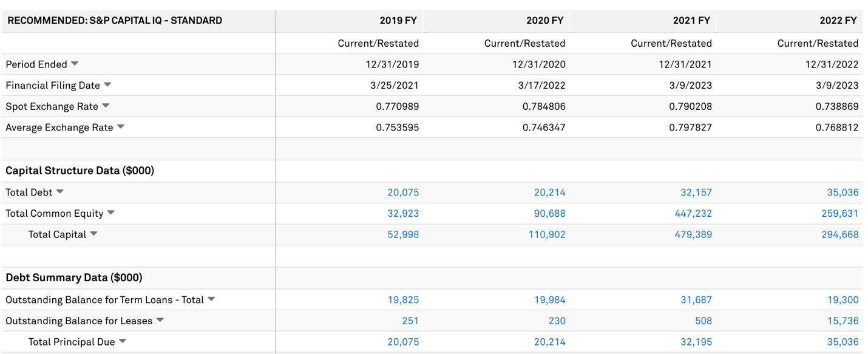Open the Total Debt dropdown

tap(59, 192)
